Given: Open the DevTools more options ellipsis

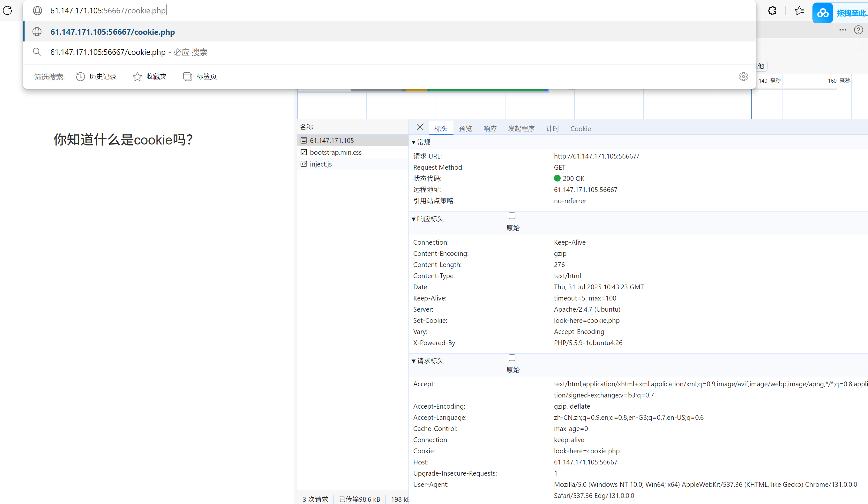Looking at the screenshot, I should [842, 30].
